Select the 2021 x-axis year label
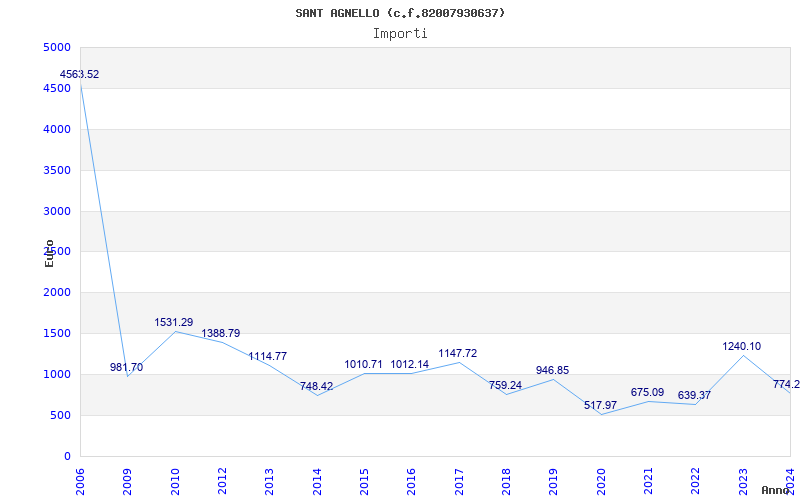 click(648, 481)
